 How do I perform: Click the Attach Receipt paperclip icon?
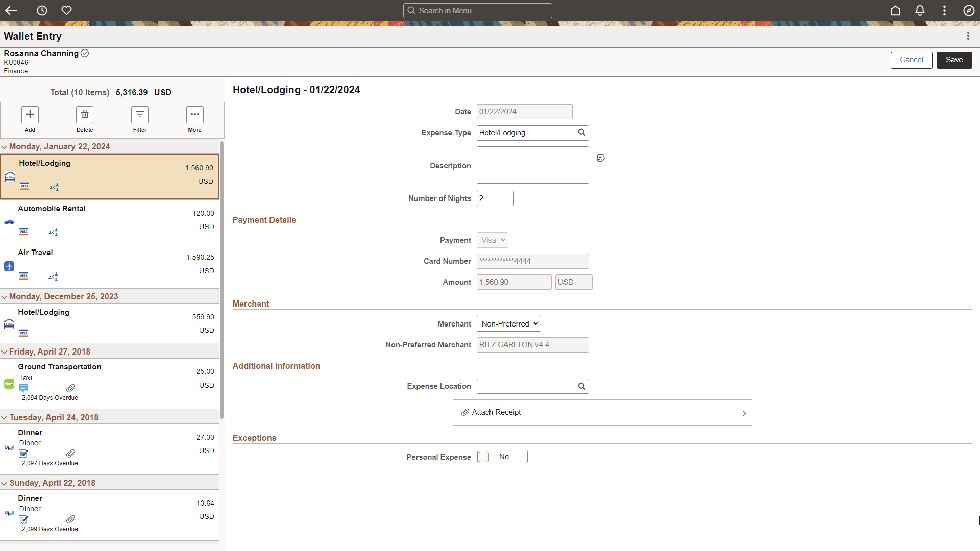pos(464,412)
